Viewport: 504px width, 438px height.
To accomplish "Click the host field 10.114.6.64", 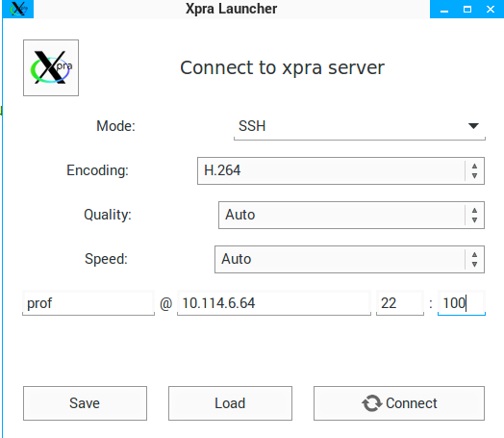I will 274,303.
